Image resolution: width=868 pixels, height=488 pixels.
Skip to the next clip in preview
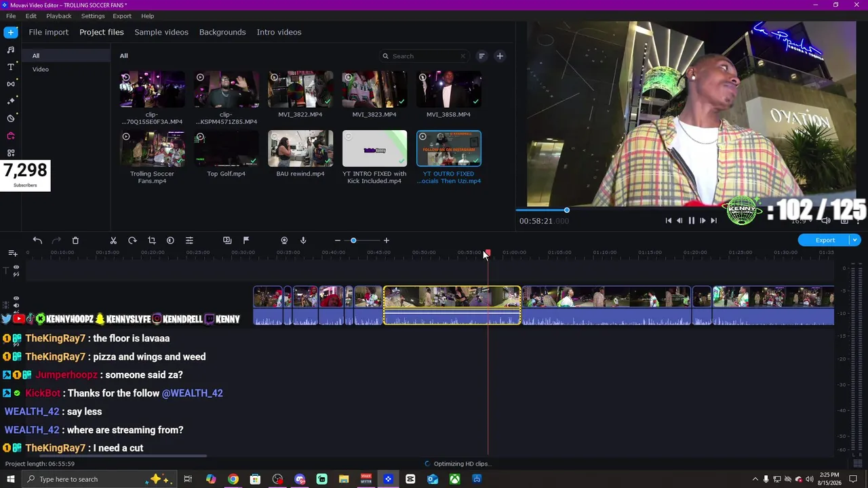(x=713, y=220)
